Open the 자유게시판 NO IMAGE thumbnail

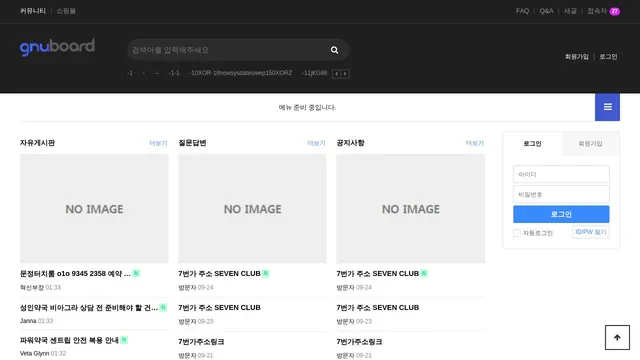[94, 209]
